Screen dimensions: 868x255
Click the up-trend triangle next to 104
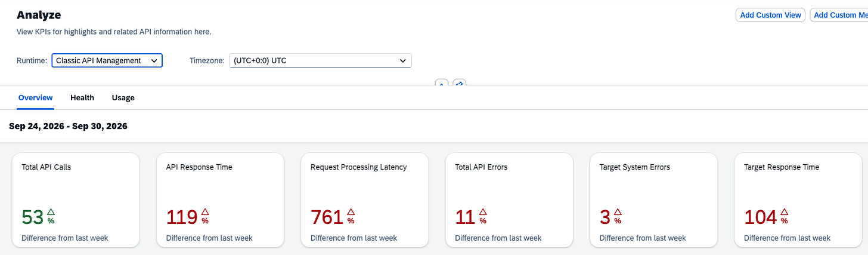point(784,211)
